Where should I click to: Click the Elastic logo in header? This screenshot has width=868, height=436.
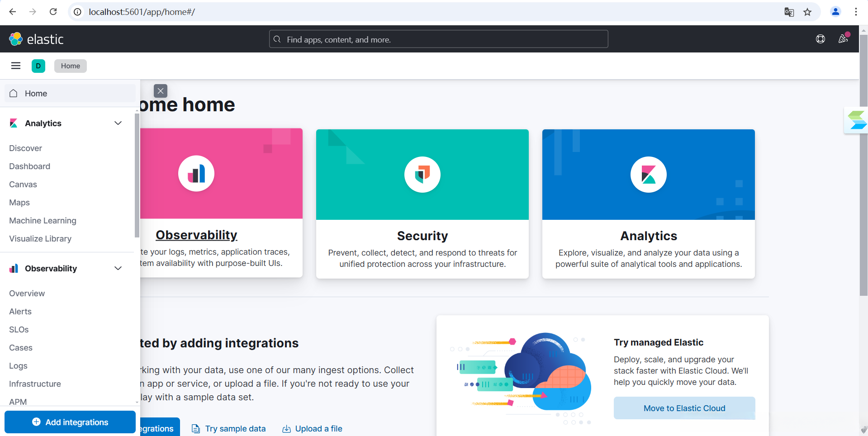[36, 39]
